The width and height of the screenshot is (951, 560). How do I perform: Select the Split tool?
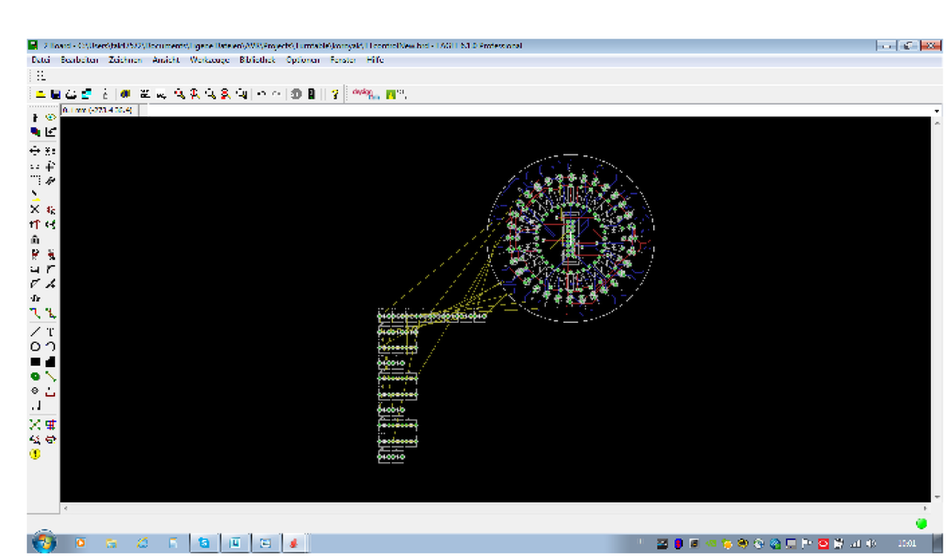(x=35, y=284)
